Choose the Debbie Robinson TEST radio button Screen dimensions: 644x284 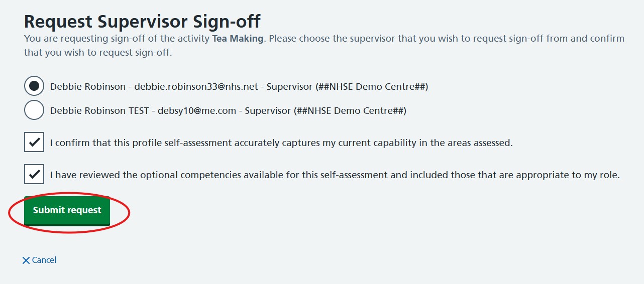[x=34, y=110]
